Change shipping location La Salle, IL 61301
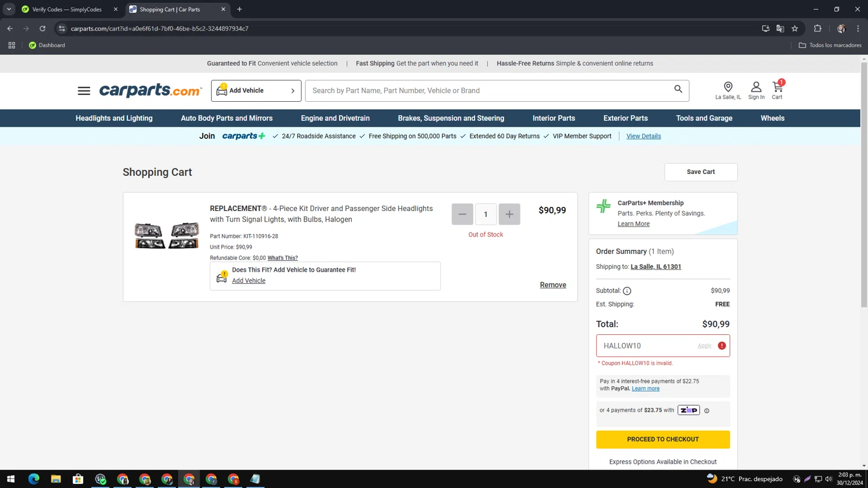The height and width of the screenshot is (488, 868). (656, 267)
